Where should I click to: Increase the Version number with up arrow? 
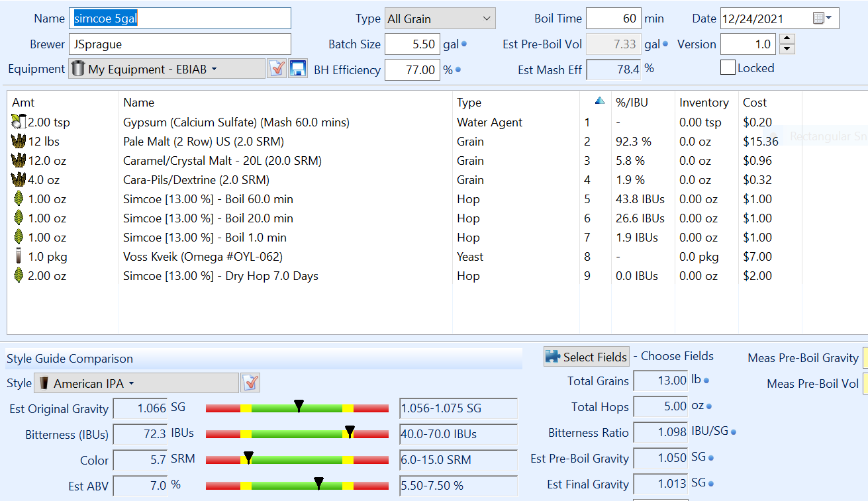coord(787,39)
